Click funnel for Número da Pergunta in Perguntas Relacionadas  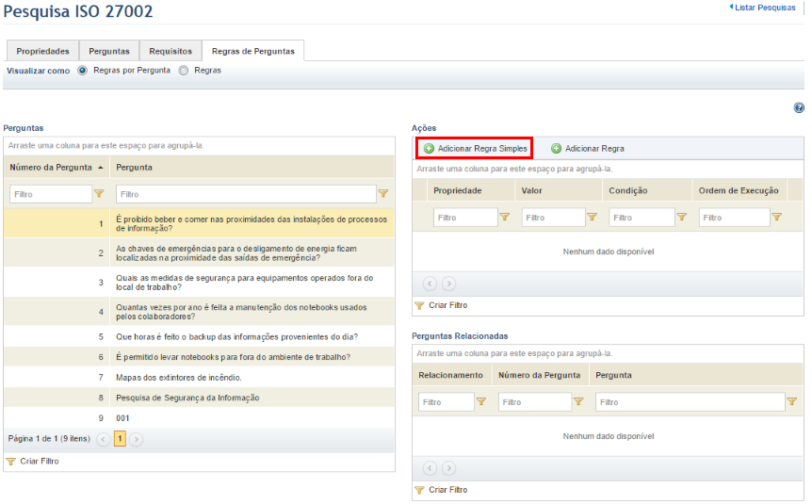(x=579, y=401)
